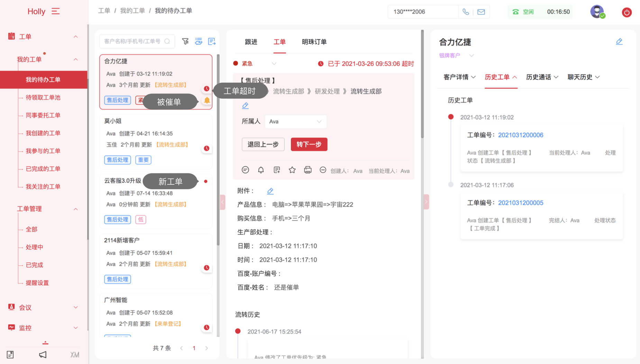Open ticket number 2021031200006 link
The height and width of the screenshot is (364, 640).
pyautogui.click(x=520, y=135)
